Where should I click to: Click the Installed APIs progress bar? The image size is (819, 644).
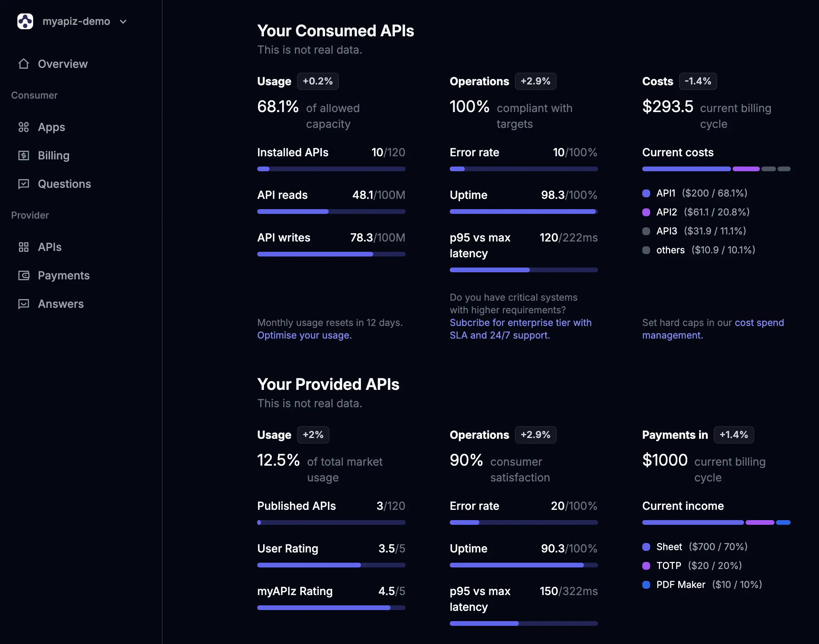tap(331, 169)
